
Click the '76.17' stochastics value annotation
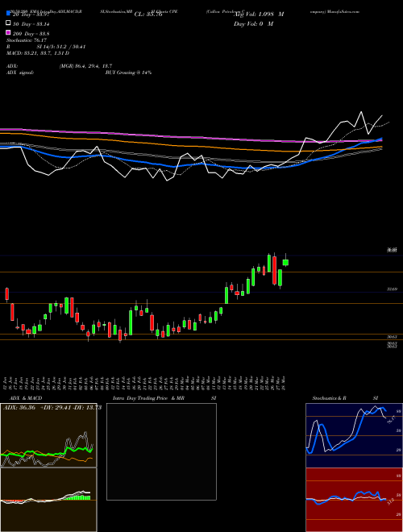pyautogui.click(x=391, y=421)
